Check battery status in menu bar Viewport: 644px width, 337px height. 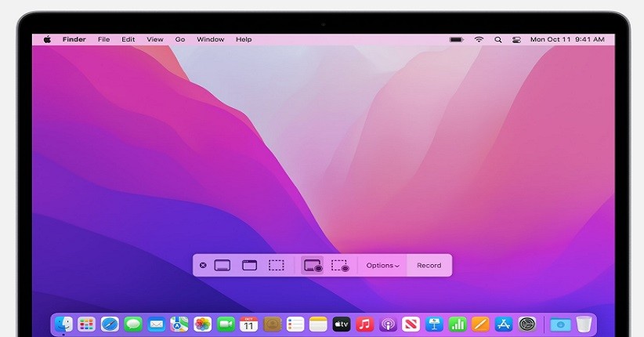(456, 39)
